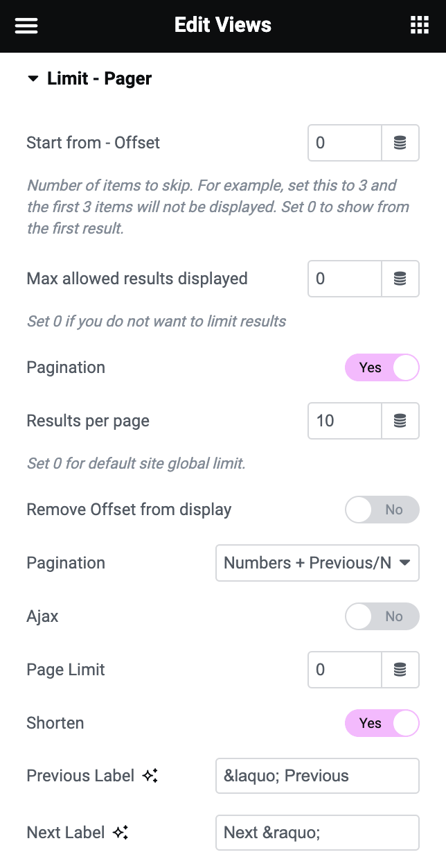Open the widgets grid icon
This screenshot has width=446, height=868.
tap(420, 26)
